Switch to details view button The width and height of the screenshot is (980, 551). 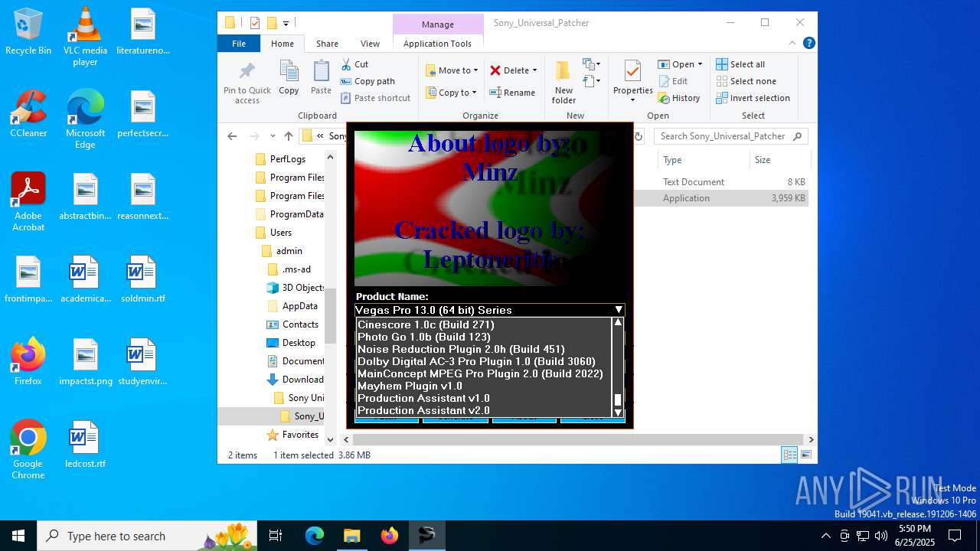pos(789,455)
